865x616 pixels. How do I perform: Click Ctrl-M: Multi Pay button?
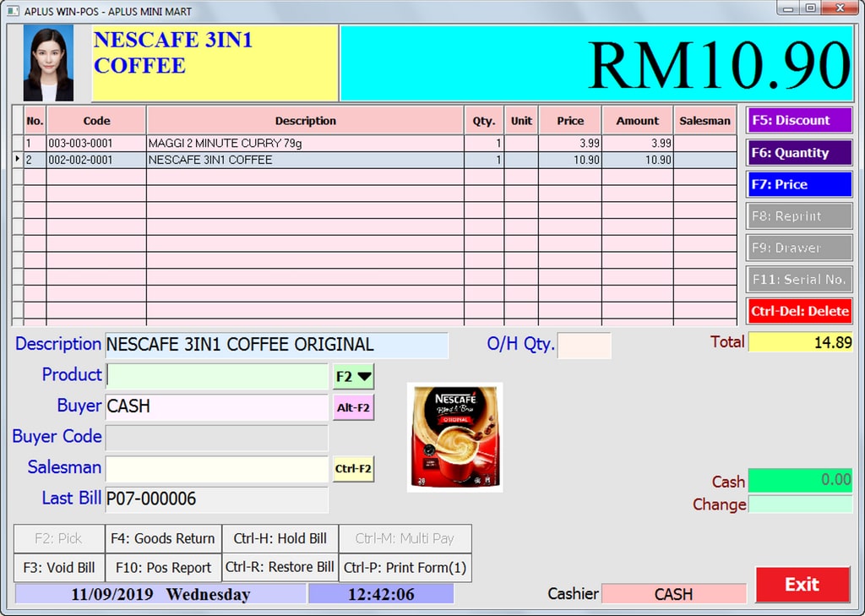[405, 539]
